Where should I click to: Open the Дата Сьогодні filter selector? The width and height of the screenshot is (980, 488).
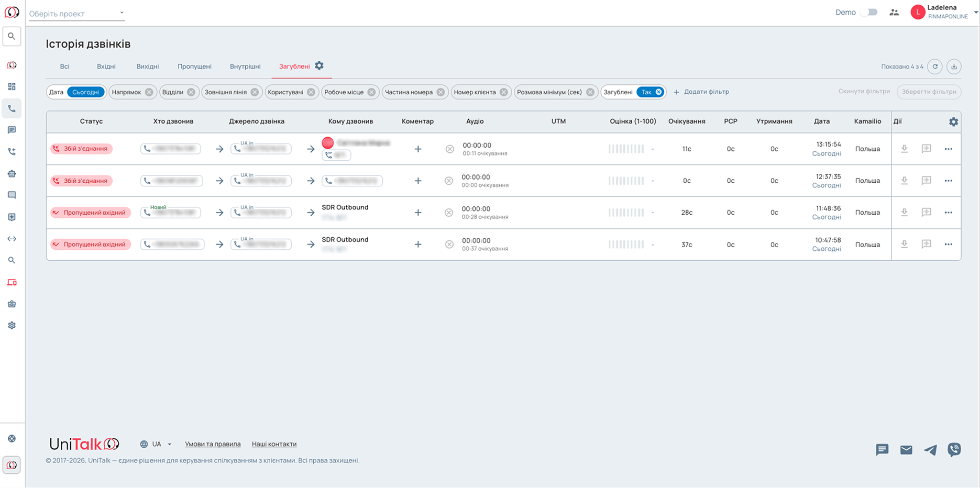click(x=86, y=92)
